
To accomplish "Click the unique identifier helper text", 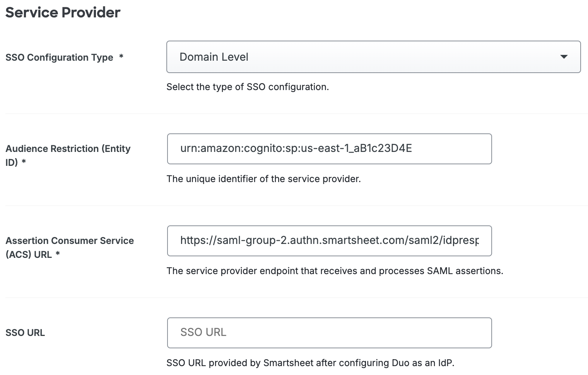I will [x=264, y=179].
